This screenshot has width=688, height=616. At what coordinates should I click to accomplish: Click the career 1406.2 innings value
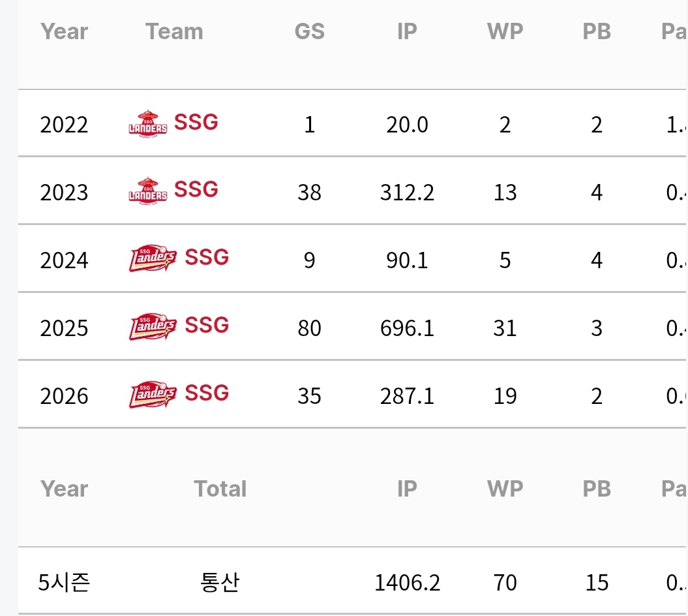407,583
